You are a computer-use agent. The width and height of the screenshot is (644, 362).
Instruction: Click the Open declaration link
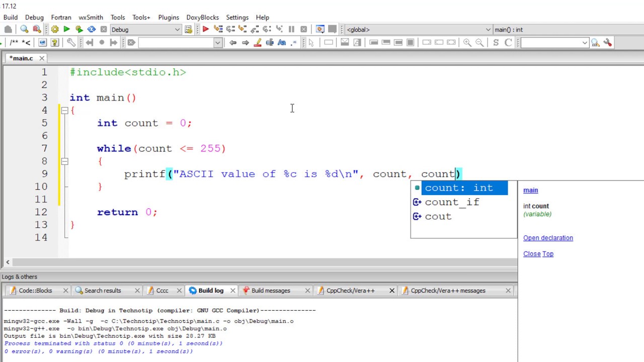[x=548, y=238]
